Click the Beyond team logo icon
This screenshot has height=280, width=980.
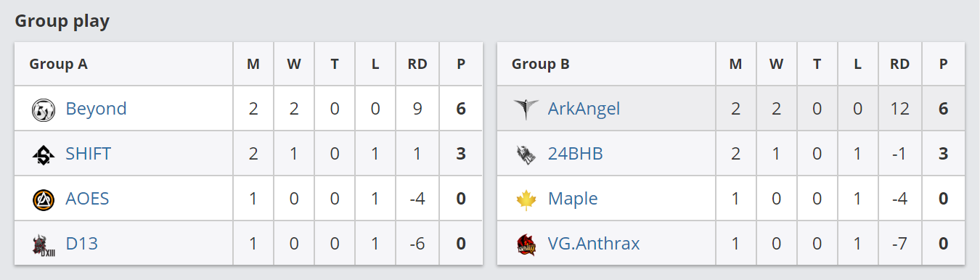(44, 110)
